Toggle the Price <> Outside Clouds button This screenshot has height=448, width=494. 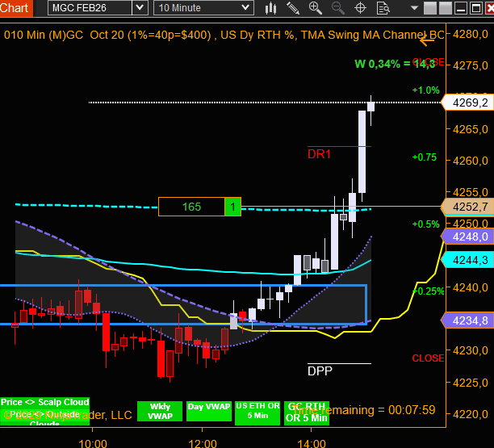pyautogui.click(x=44, y=417)
